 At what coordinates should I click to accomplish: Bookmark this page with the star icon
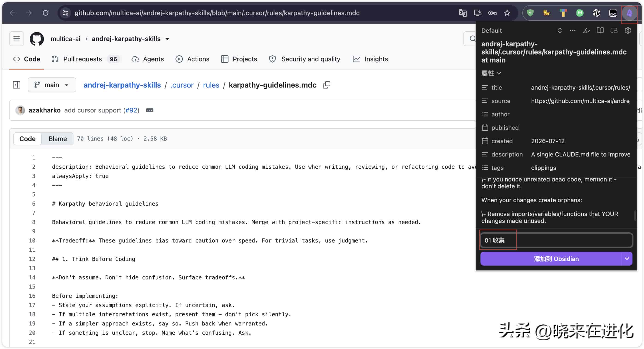pos(507,13)
